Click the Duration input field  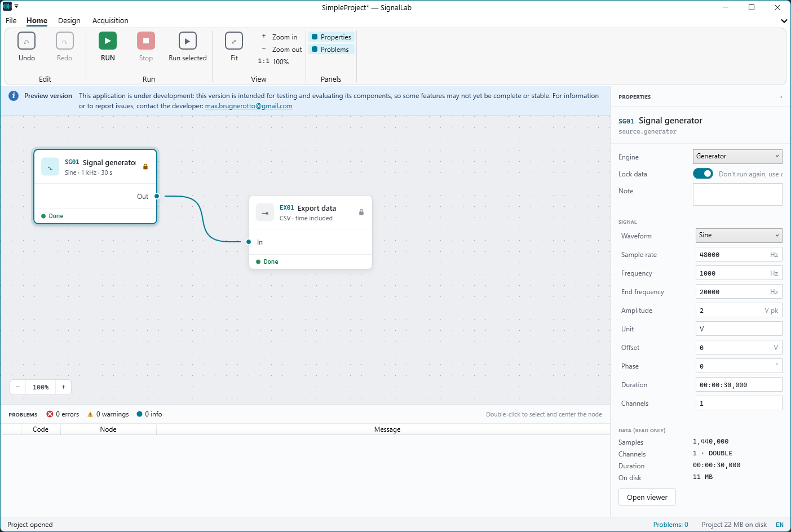click(739, 385)
